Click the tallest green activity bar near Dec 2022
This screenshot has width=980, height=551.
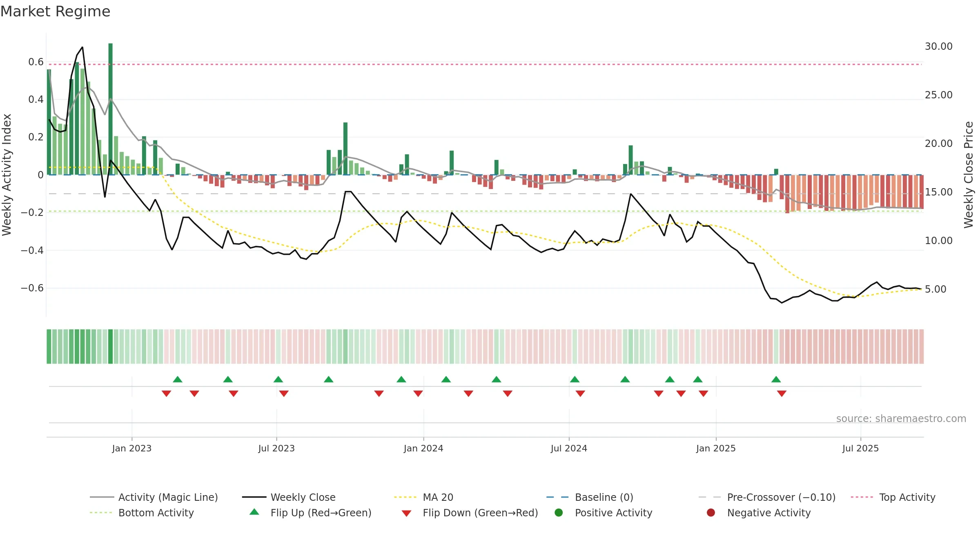[x=111, y=109]
